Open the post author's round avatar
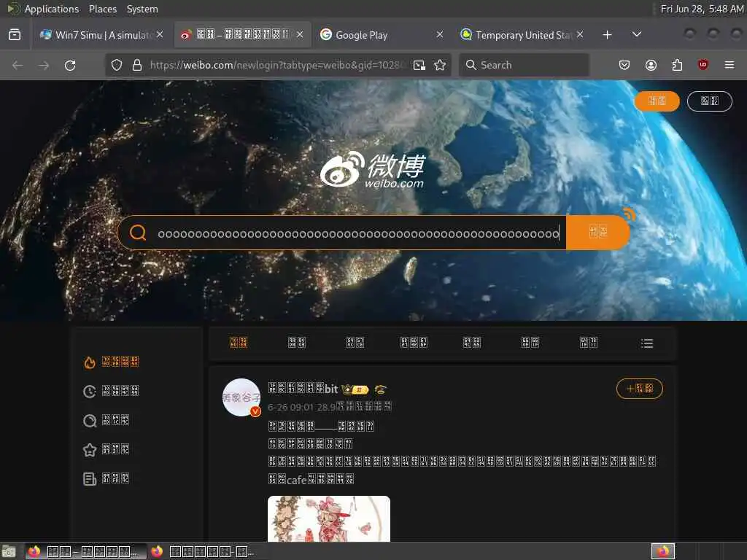 pos(241,397)
